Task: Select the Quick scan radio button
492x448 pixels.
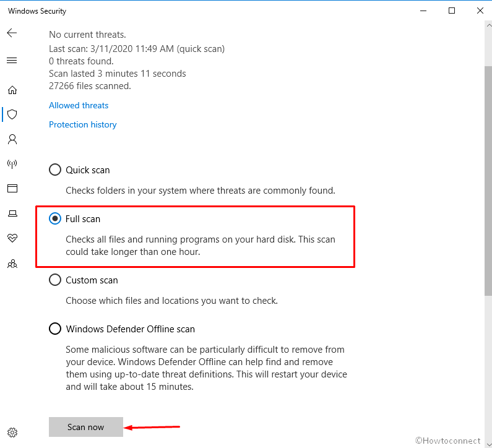Action: tap(55, 170)
